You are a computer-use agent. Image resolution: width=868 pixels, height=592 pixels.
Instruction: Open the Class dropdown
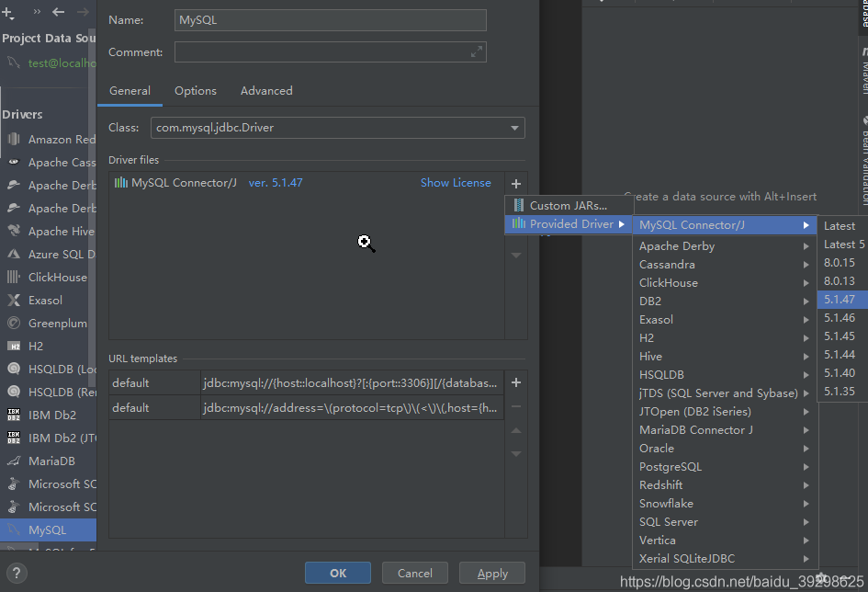pos(514,128)
